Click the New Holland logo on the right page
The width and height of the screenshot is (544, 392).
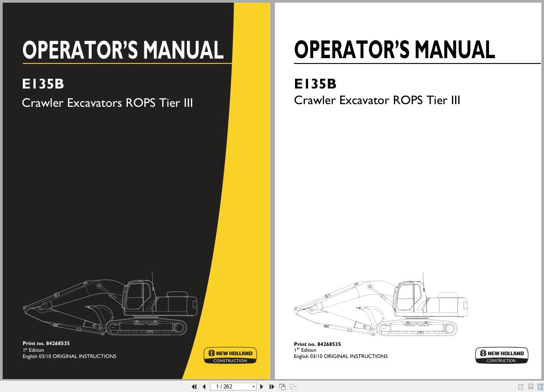pyautogui.click(x=502, y=355)
